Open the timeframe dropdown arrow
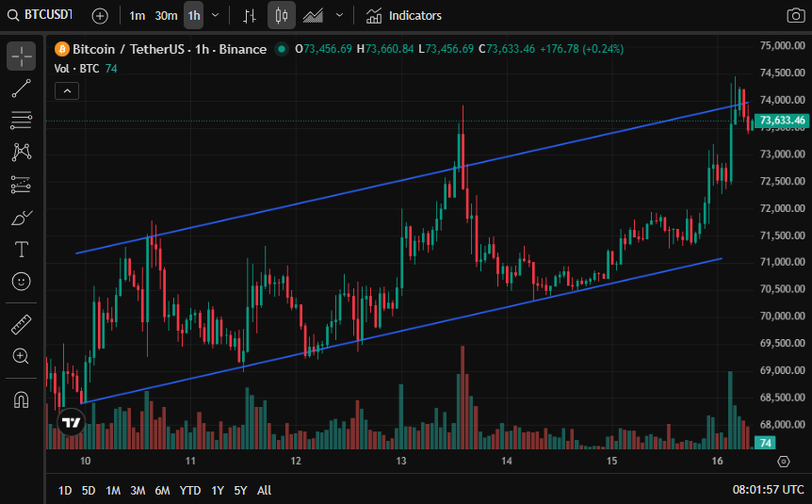The height and width of the screenshot is (504, 812). (216, 15)
